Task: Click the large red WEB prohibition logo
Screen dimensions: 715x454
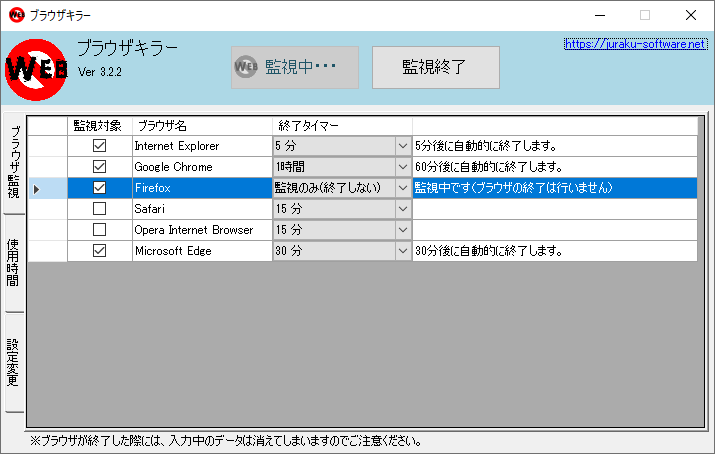Action: (x=36, y=69)
